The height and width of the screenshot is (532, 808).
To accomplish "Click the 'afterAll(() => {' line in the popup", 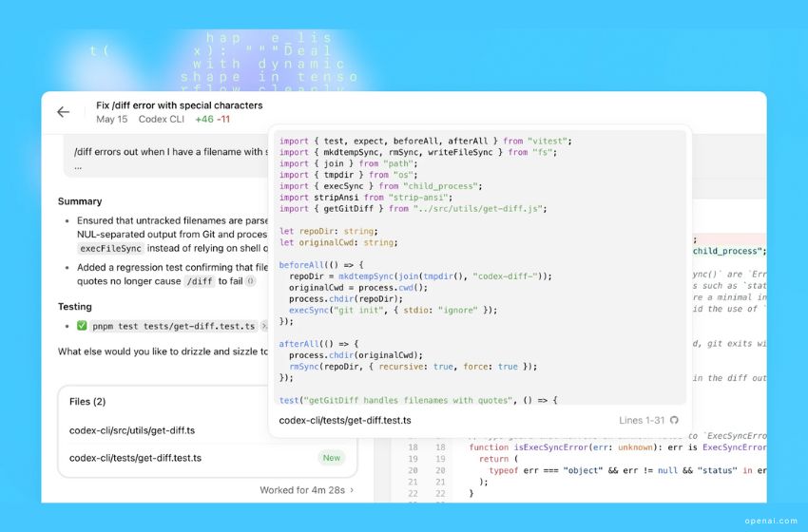I will tap(318, 344).
